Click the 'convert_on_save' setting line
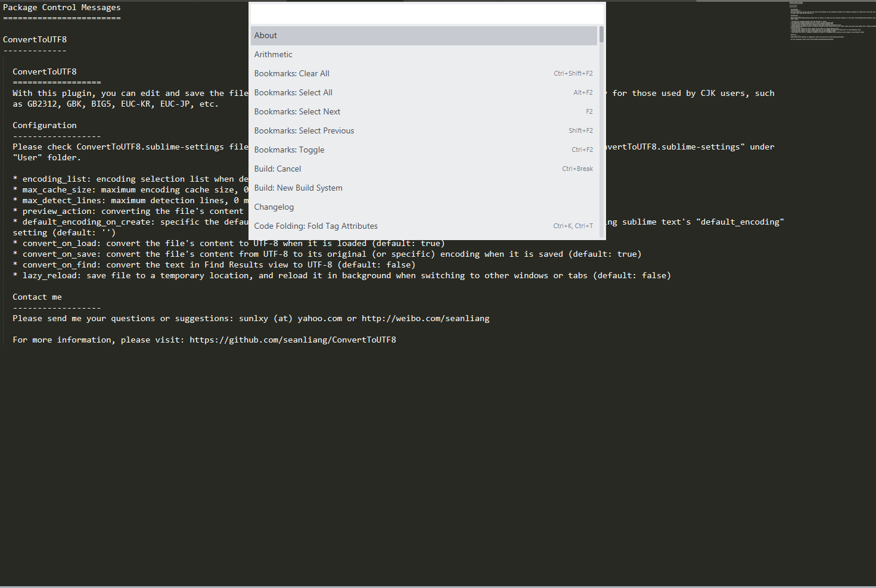Viewport: 876px width, 588px height. tap(327, 254)
